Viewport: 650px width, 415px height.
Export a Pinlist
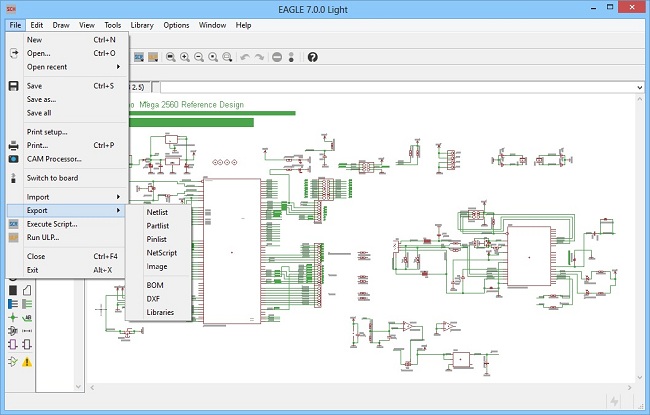point(159,239)
